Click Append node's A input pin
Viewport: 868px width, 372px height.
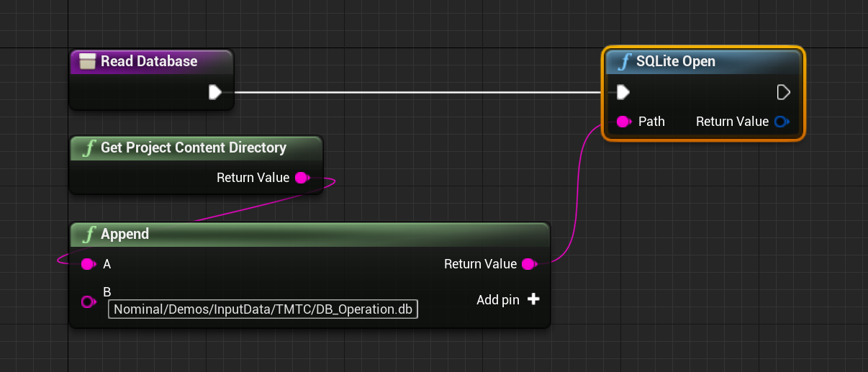88,264
